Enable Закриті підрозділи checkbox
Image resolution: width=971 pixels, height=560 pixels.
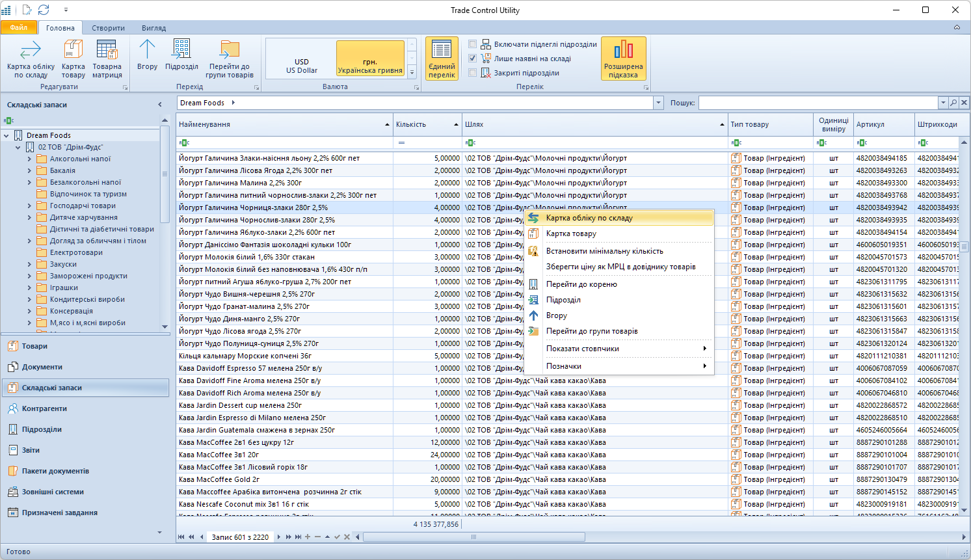click(x=473, y=73)
